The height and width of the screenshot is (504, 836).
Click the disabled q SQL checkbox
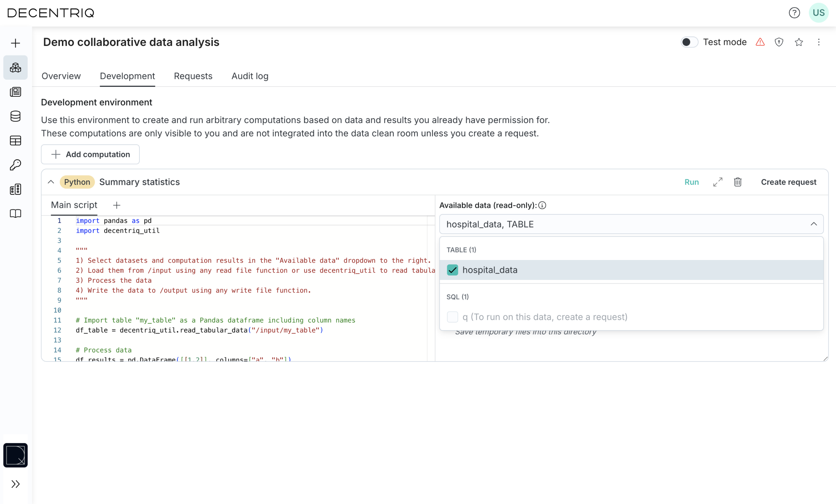tap(452, 317)
